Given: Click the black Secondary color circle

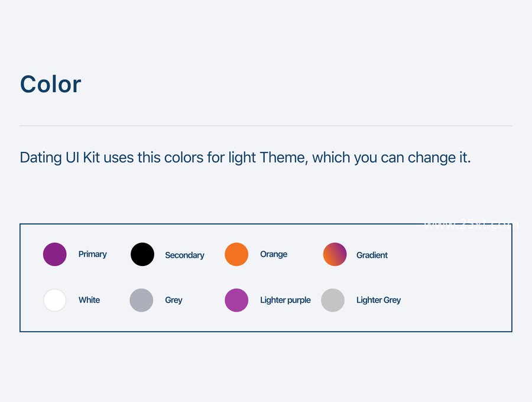Looking at the screenshot, I should (x=142, y=254).
